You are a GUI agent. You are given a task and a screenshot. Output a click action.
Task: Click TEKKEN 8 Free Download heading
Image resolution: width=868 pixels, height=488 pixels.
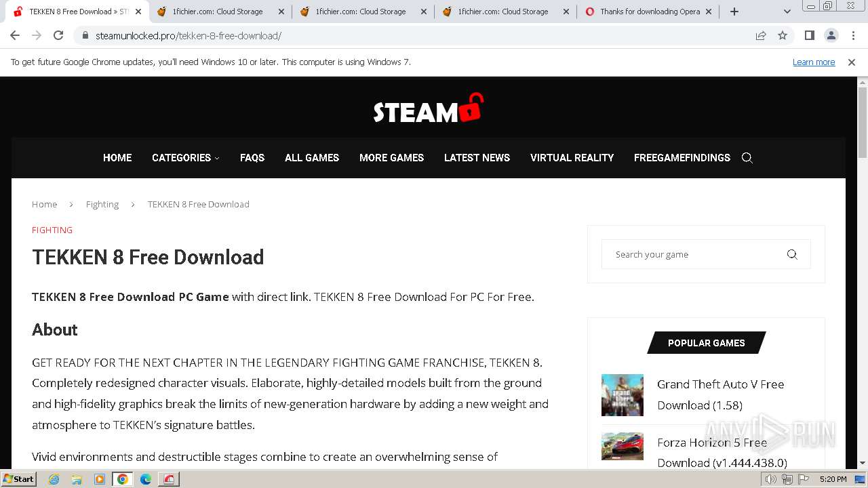point(148,257)
